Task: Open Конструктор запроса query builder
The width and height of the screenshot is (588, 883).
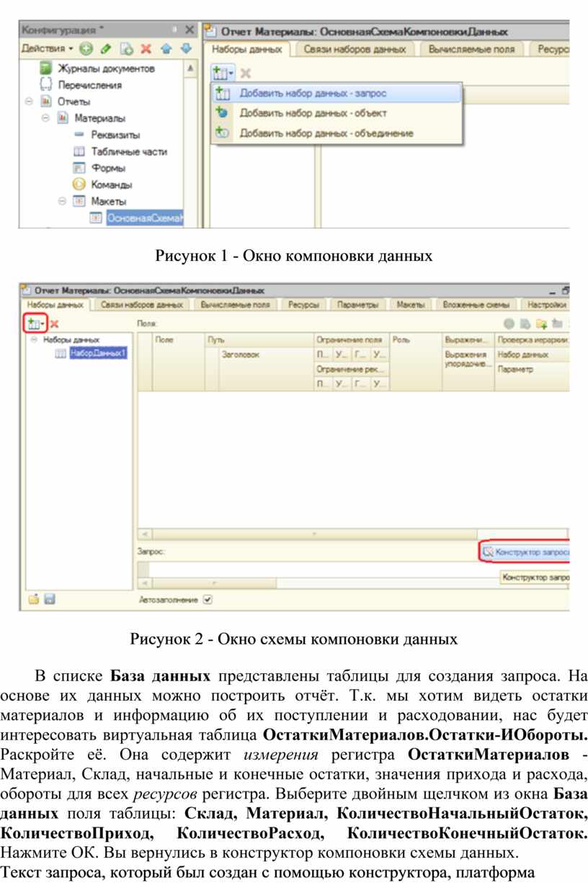Action: tap(525, 551)
